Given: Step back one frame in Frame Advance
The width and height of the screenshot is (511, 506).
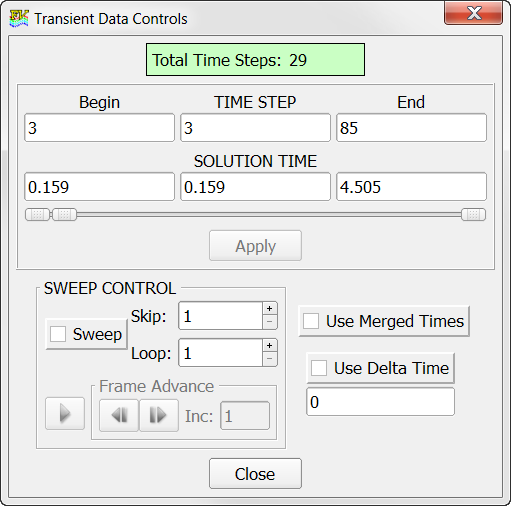Looking at the screenshot, I should click(119, 416).
